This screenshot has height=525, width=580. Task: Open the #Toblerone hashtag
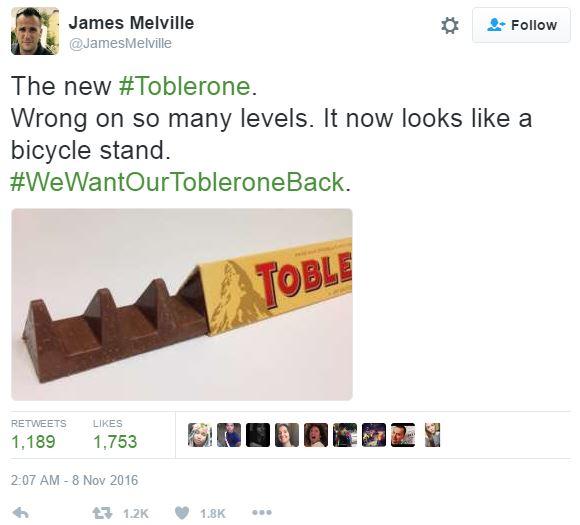point(185,86)
